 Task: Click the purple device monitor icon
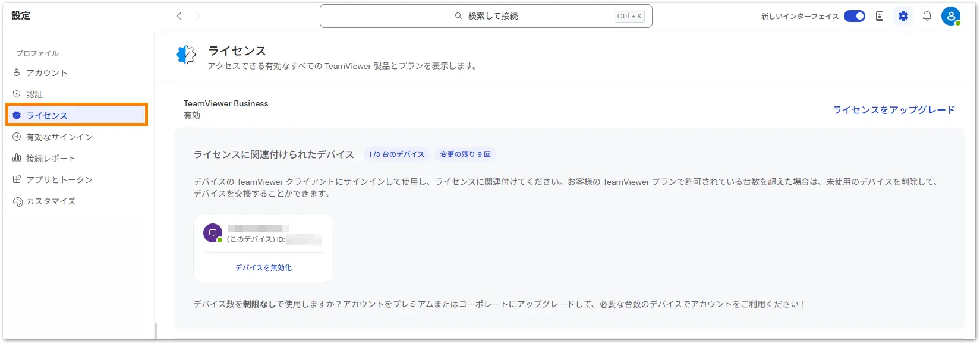[x=213, y=233]
